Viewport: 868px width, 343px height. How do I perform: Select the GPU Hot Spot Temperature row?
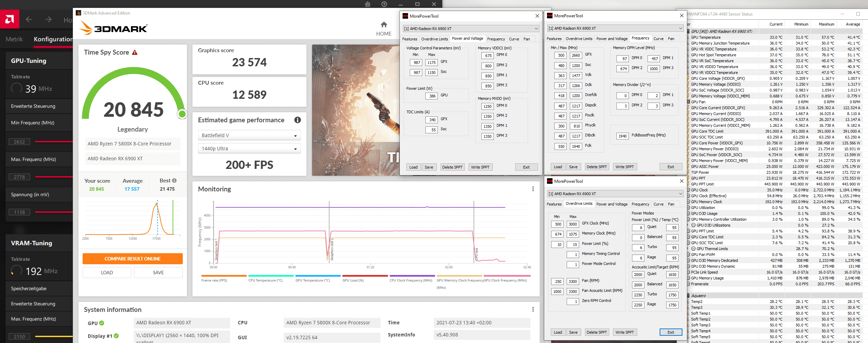[x=775, y=55]
